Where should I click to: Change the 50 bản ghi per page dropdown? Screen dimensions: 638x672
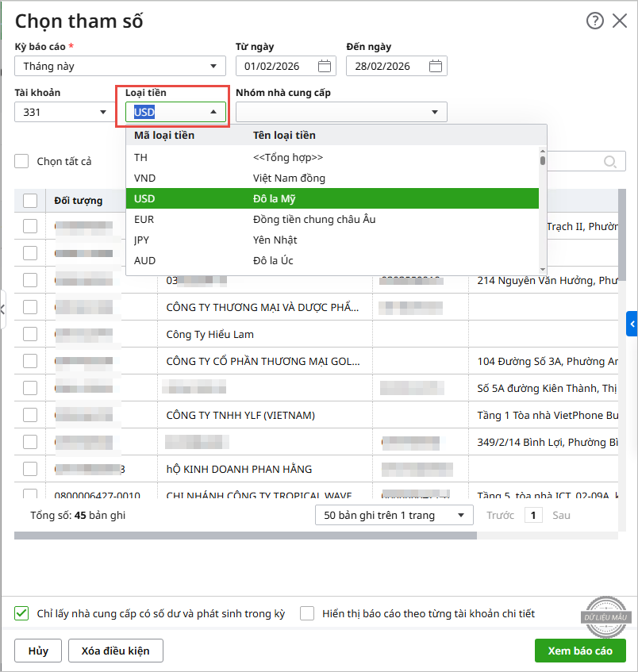[393, 516]
